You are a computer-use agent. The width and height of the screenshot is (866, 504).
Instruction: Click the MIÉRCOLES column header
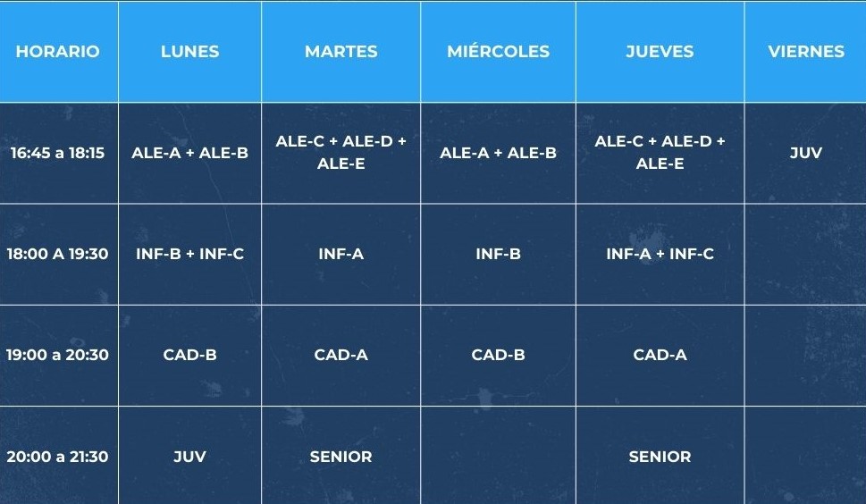click(498, 51)
